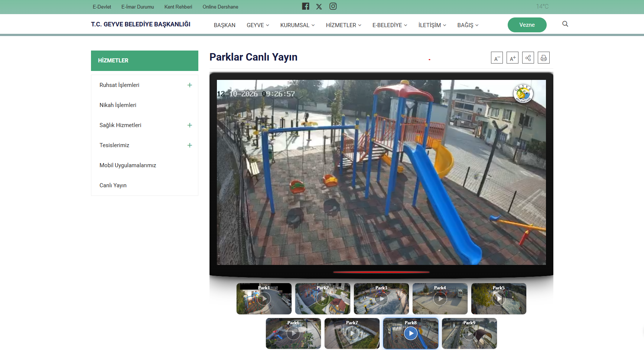This screenshot has height=350, width=644.
Task: Open the BAĞIŞ dropdown menu
Action: pyautogui.click(x=468, y=25)
